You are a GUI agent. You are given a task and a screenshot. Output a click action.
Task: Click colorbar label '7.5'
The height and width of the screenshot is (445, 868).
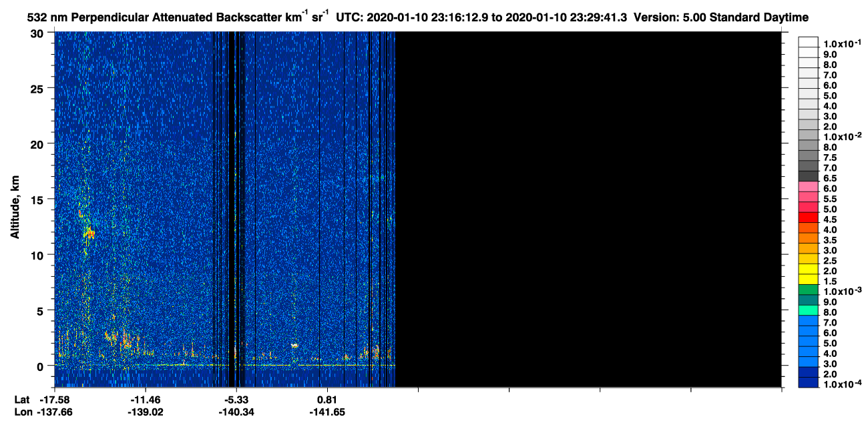831,157
